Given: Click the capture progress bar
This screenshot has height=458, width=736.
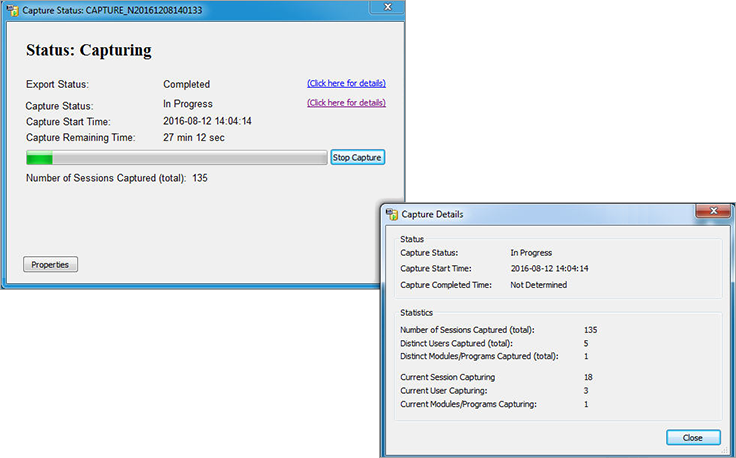Looking at the screenshot, I should (176, 158).
